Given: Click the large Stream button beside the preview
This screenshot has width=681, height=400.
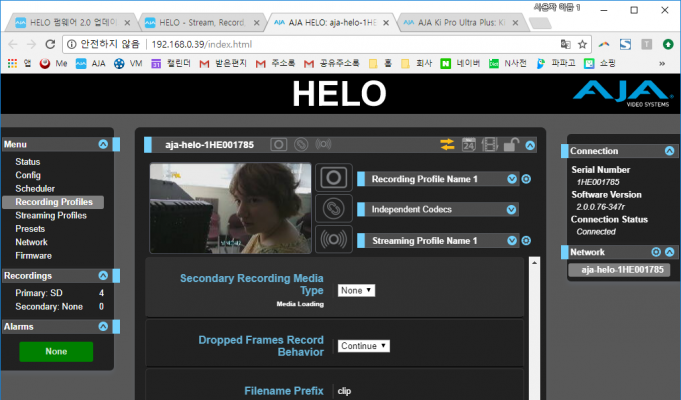Looking at the screenshot, I should [x=334, y=239].
